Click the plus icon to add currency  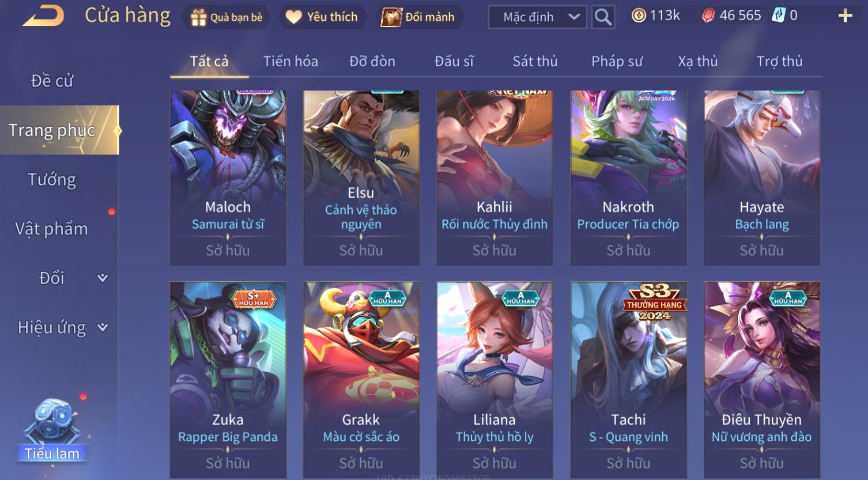pyautogui.click(x=845, y=16)
